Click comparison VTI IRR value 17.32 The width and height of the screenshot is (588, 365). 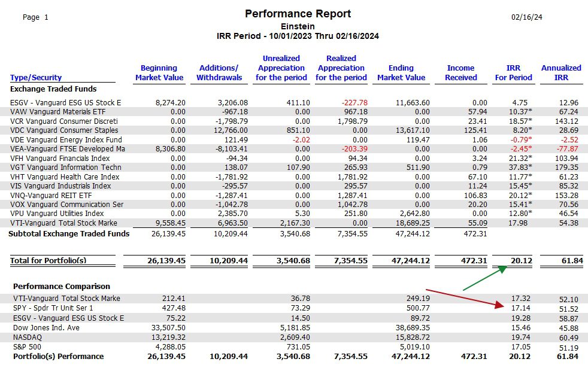[x=520, y=299]
